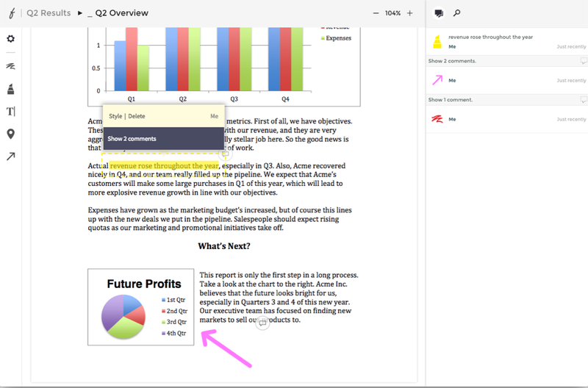Click the comment bubble beside highlighted text
588x388 pixels.
tap(225, 154)
